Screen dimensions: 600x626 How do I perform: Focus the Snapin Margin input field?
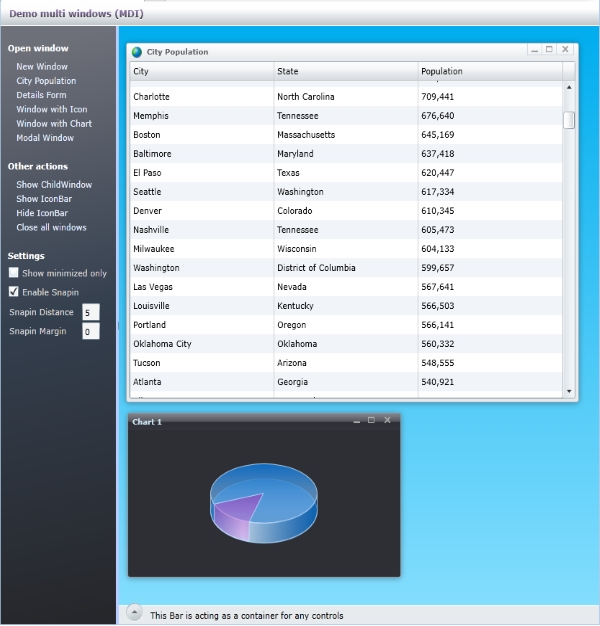(91, 331)
